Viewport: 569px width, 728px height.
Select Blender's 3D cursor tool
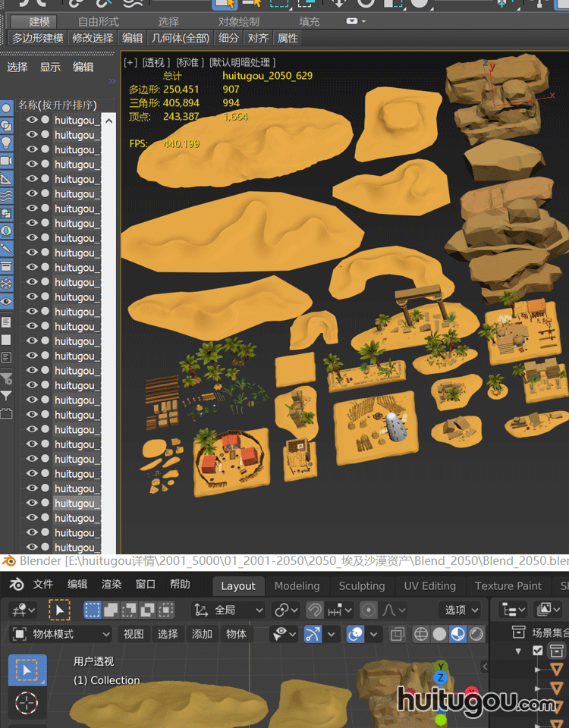pos(27,703)
